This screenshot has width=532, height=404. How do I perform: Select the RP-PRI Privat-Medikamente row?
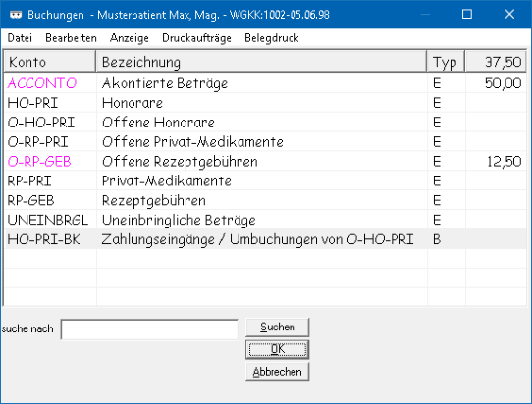(x=265, y=181)
